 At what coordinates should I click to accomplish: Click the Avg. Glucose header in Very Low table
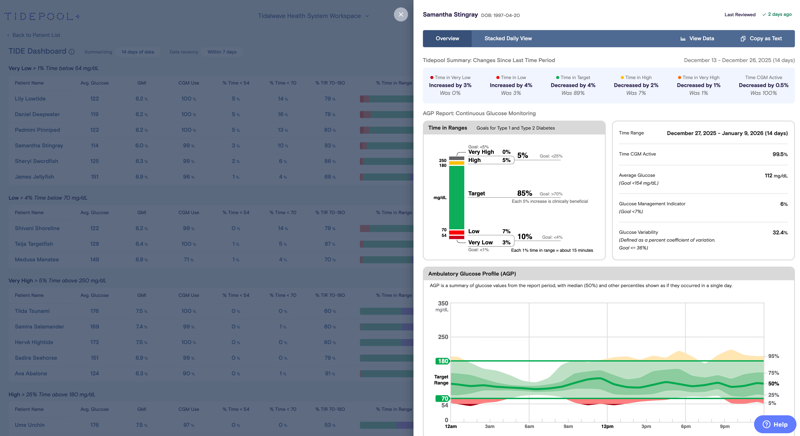(x=94, y=83)
